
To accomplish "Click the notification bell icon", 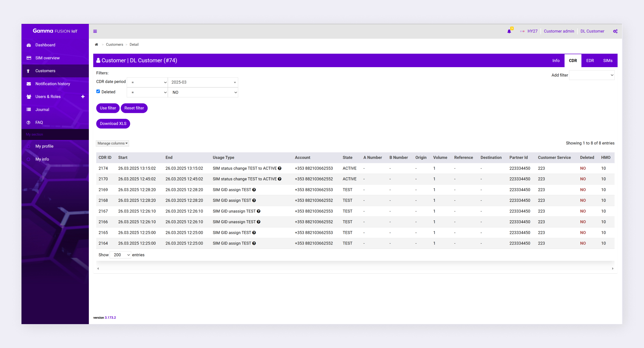I will (509, 31).
